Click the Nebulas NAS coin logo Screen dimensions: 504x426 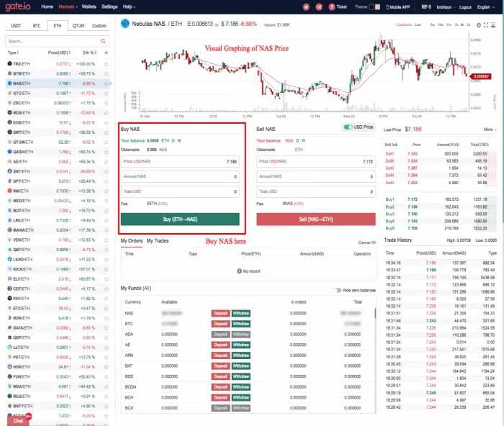click(x=125, y=24)
